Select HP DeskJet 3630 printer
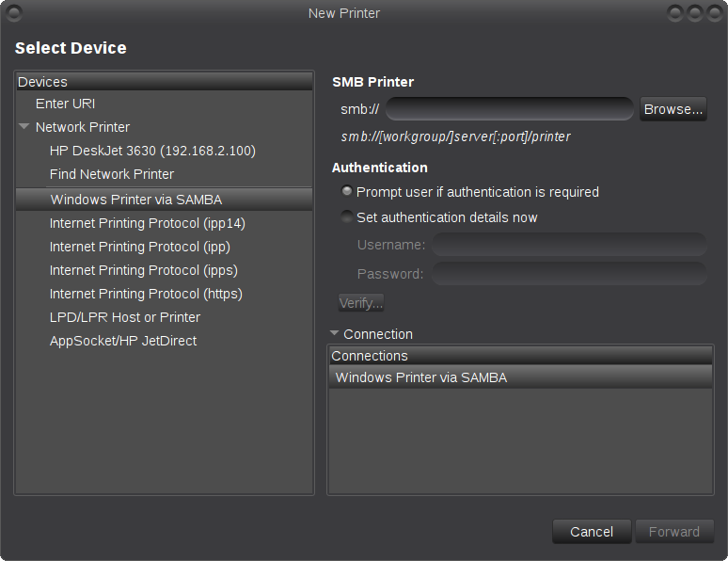The height and width of the screenshot is (561, 728). coord(152,151)
